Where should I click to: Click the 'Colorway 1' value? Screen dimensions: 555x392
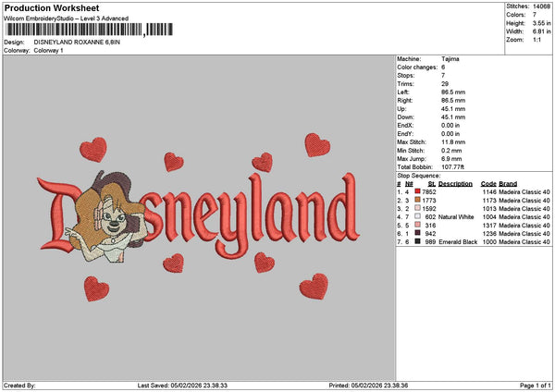pos(48,51)
